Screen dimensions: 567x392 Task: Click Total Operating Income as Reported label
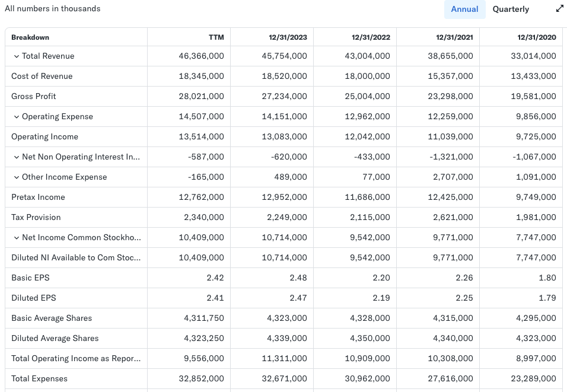(76, 359)
